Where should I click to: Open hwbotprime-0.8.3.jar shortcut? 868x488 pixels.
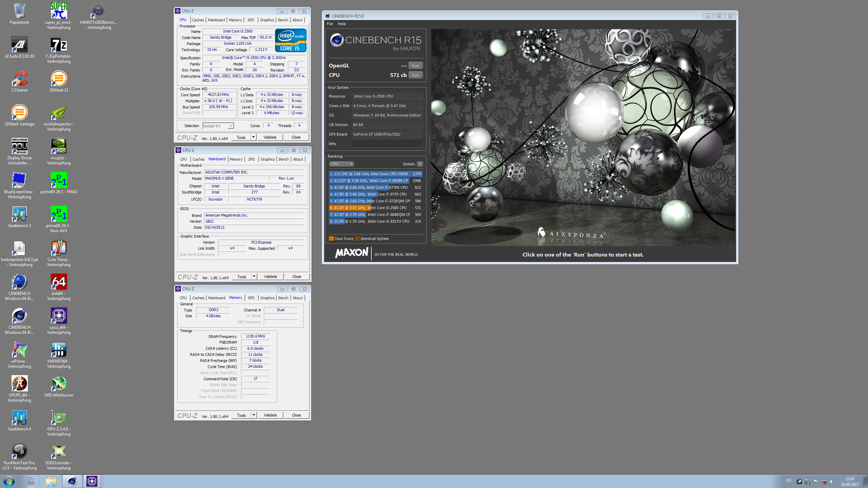click(x=19, y=253)
